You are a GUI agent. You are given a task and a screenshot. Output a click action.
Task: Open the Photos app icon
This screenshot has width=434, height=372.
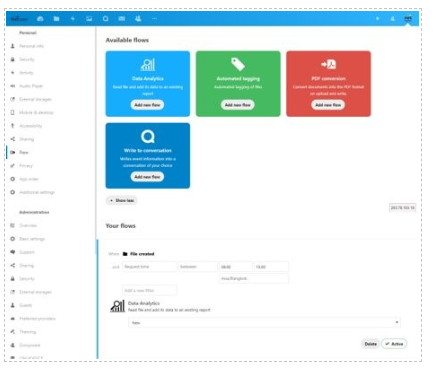coord(89,19)
